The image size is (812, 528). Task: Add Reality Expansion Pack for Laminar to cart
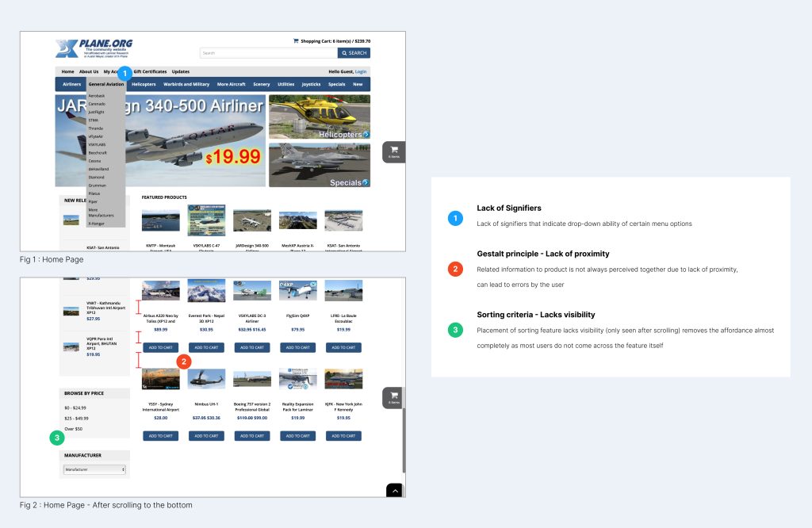[x=298, y=436]
